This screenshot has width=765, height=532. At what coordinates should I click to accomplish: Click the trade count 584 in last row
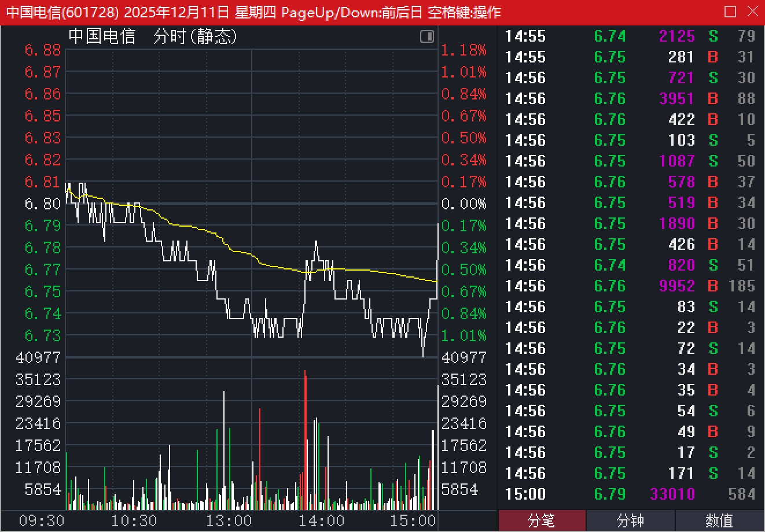pyautogui.click(x=742, y=494)
